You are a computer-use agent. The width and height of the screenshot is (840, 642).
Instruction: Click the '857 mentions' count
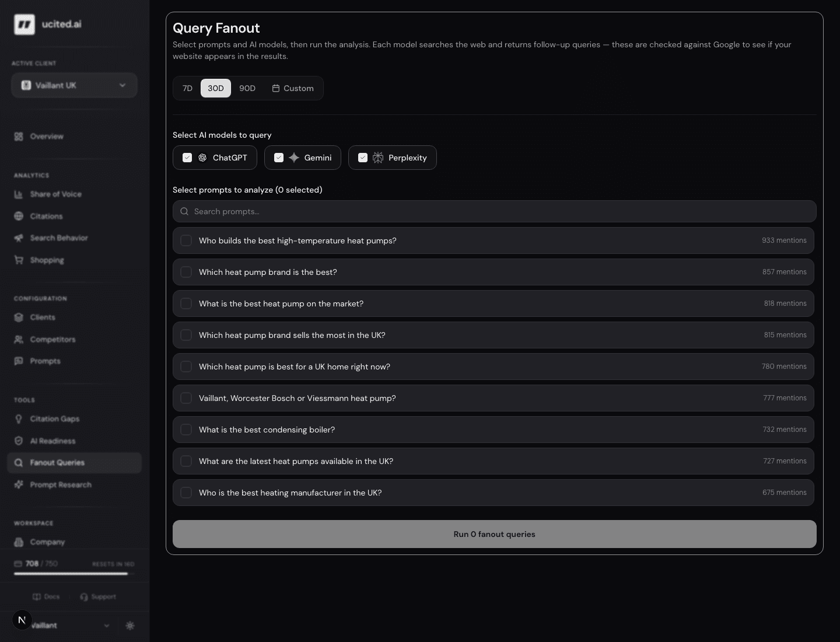(x=785, y=272)
